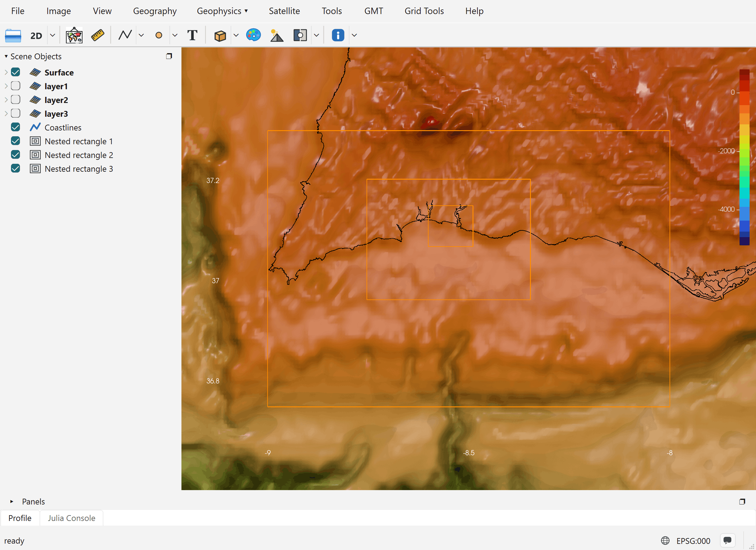756x550 pixels.
Task: Open dropdown beside 3D cube icon
Action: pos(236,35)
